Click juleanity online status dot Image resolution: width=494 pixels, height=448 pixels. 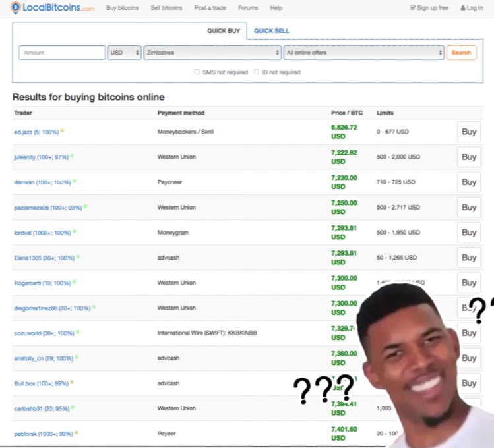(x=72, y=156)
